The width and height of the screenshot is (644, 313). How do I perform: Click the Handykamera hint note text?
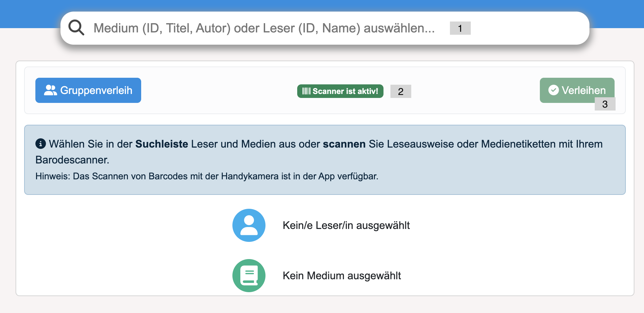[x=207, y=176]
